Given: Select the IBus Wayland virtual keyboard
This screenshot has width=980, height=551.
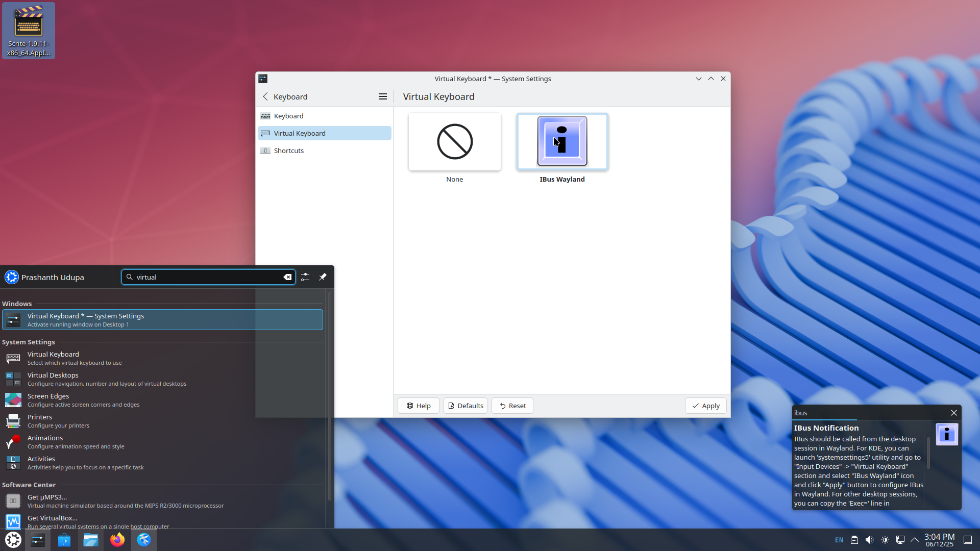Looking at the screenshot, I should (562, 142).
